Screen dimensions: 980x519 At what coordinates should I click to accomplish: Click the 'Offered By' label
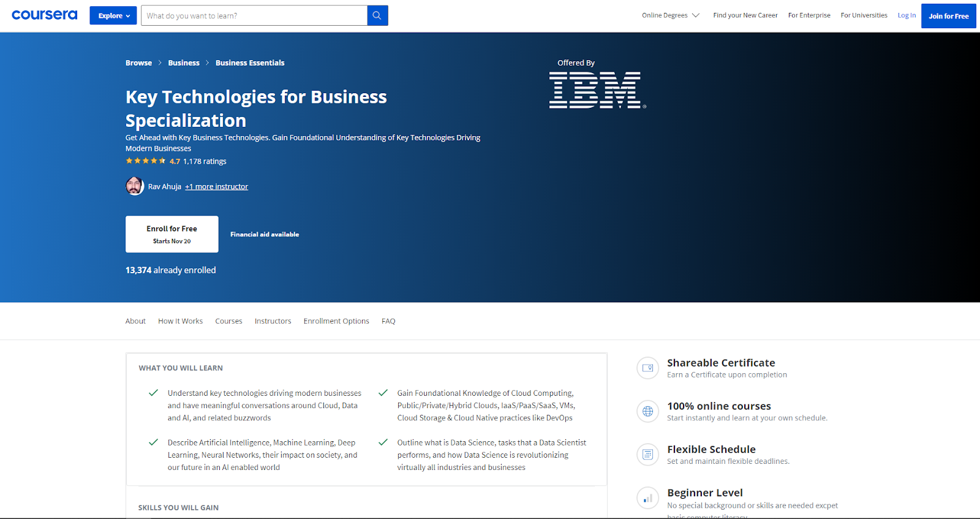pos(576,63)
